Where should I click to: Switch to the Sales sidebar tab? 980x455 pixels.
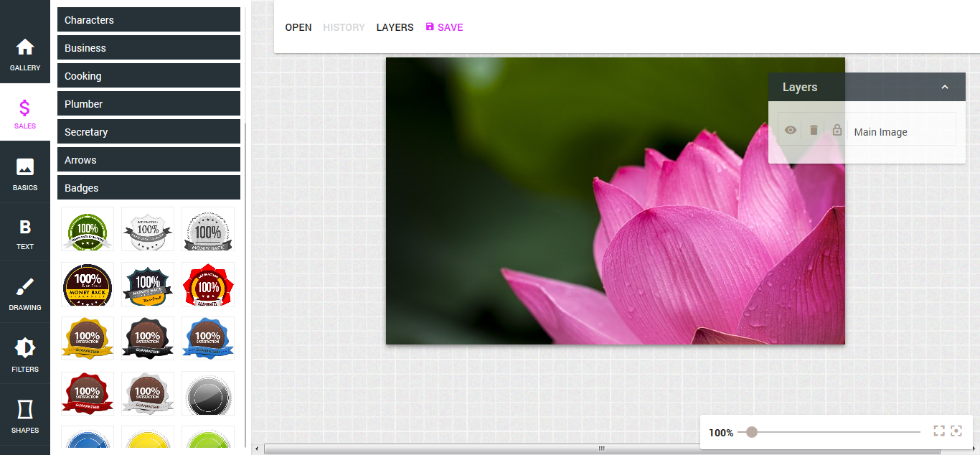[x=25, y=113]
